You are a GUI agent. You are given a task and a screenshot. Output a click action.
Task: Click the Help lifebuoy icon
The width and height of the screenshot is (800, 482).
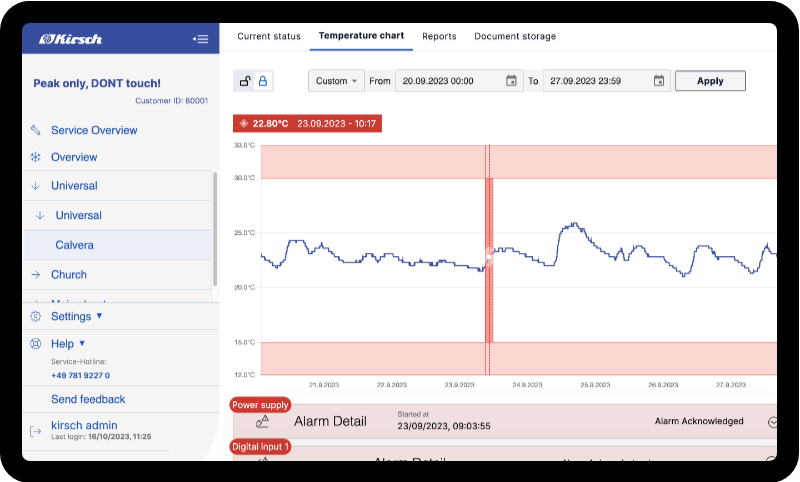click(35, 344)
